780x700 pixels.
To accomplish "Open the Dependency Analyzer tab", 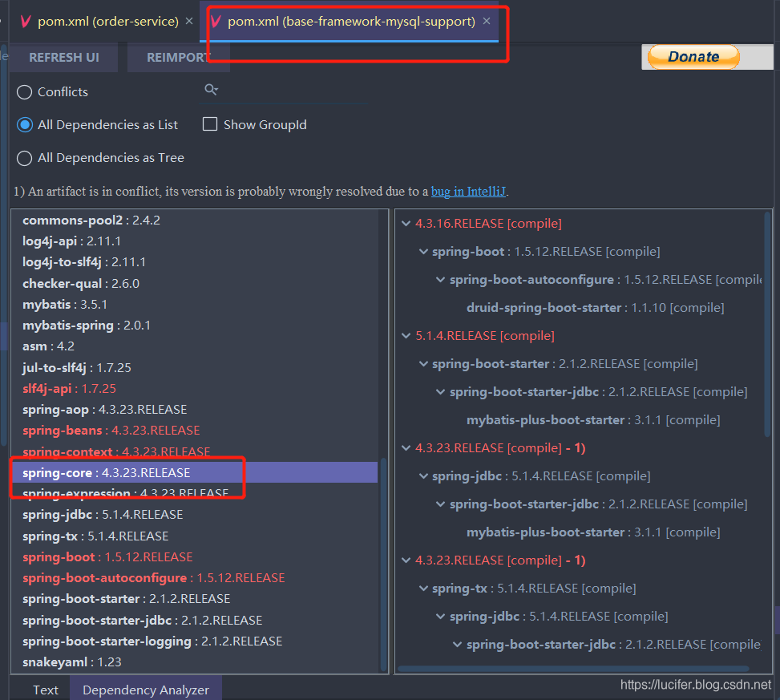I will click(x=145, y=690).
